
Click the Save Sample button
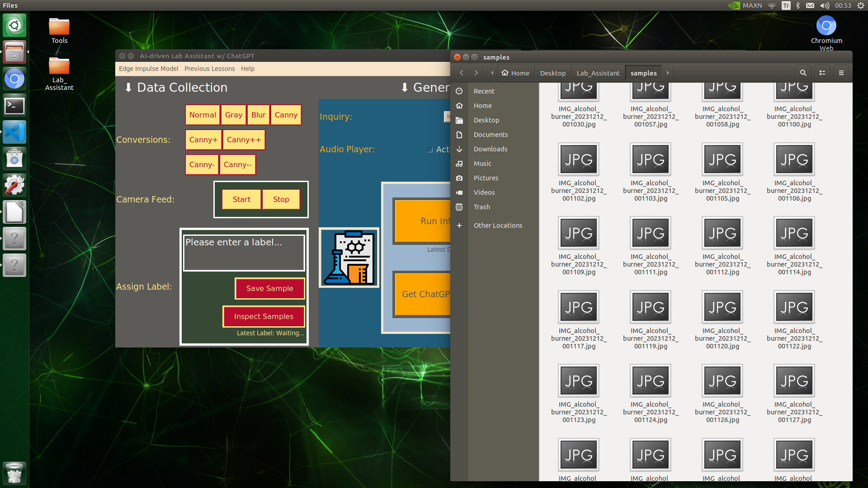[x=269, y=288]
